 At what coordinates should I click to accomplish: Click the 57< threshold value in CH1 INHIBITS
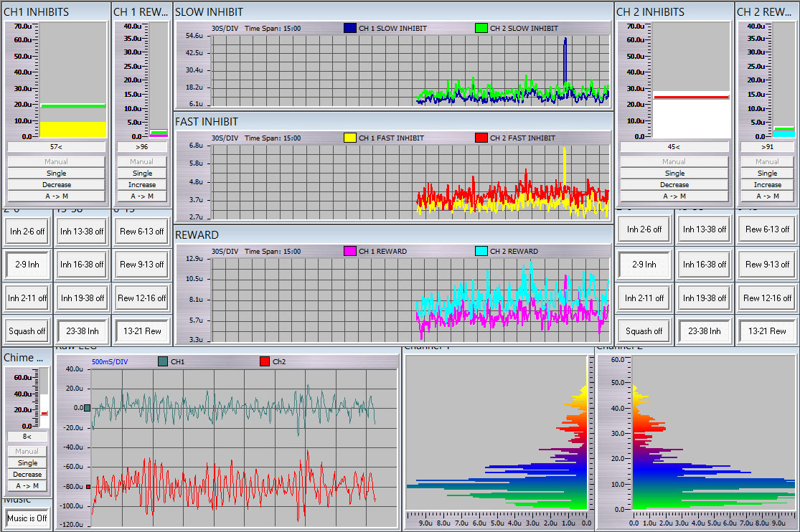tap(56, 146)
